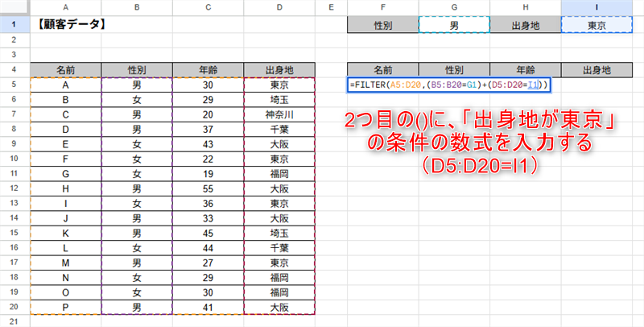Click the 性別 label in cell F1

382,25
